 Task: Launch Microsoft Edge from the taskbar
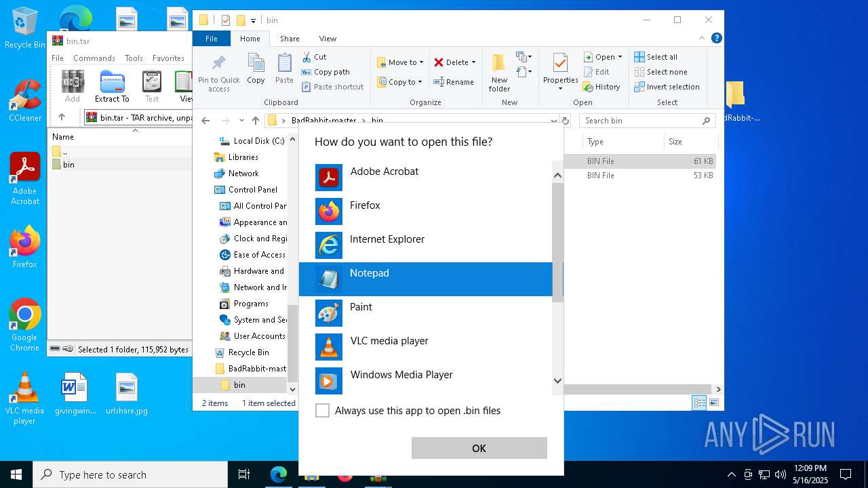pyautogui.click(x=279, y=474)
